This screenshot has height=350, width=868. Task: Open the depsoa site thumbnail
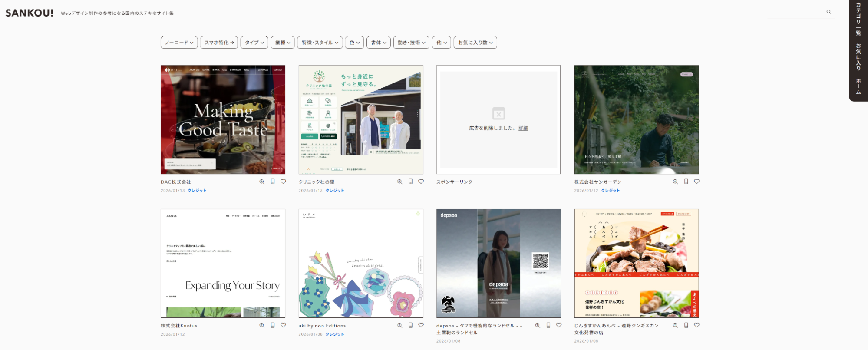coord(498,264)
